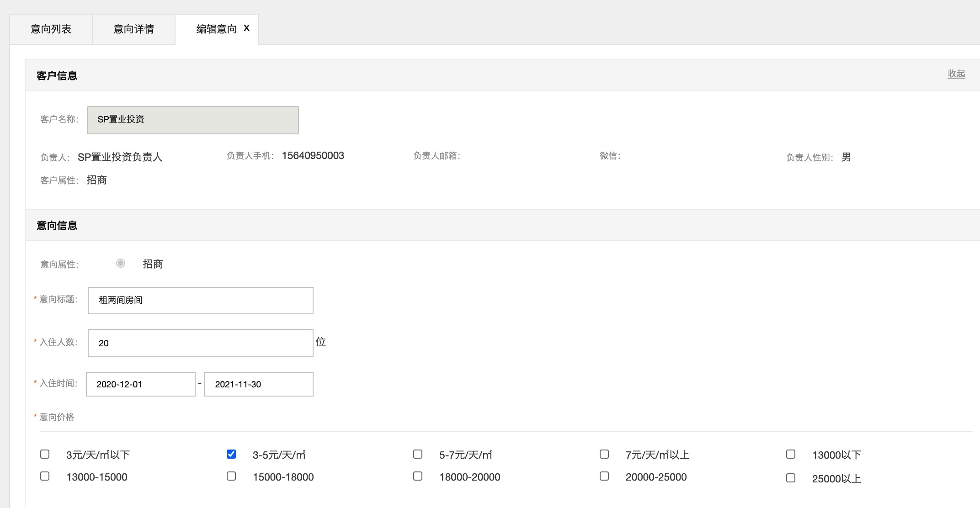Viewport: 980px width, 508px height.
Task: Open the 意向详情 tab
Action: [x=133, y=29]
